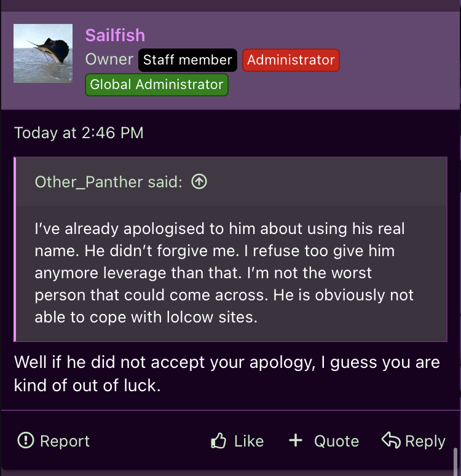Click the "Other_Panther said:" quote header
The width and height of the screenshot is (461, 476).
click(x=108, y=182)
